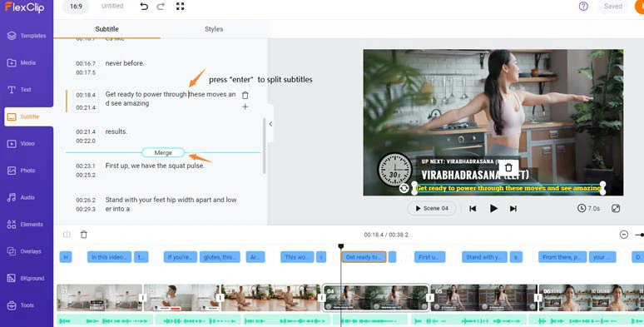Image resolution: width=644 pixels, height=327 pixels.
Task: Add a subtitle with the plus icon
Action: pos(245,107)
